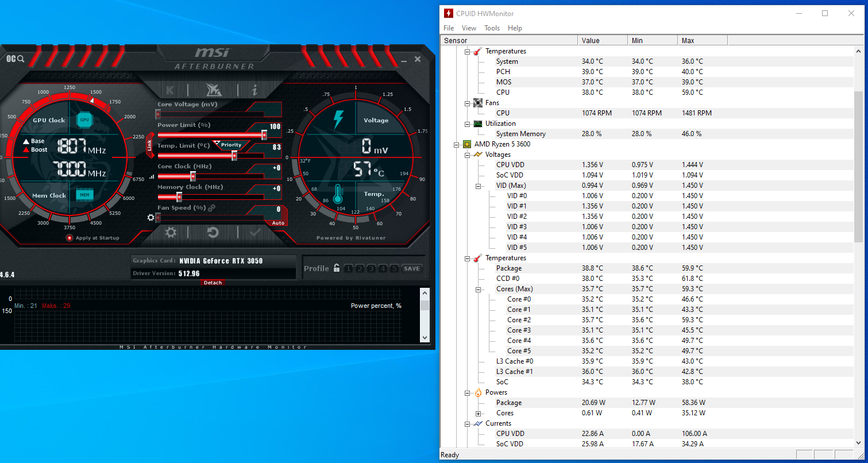The image size is (868, 463).
Task: Click the HWMonitor app icon in the title bar
Action: coord(449,13)
